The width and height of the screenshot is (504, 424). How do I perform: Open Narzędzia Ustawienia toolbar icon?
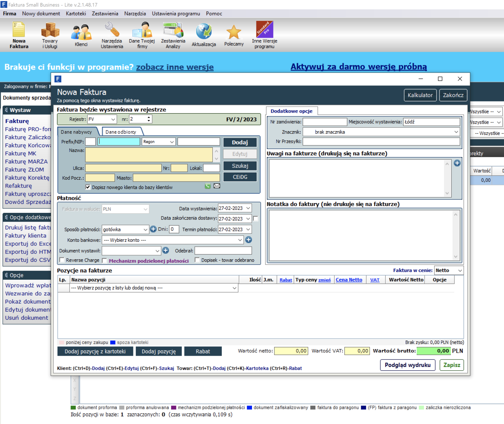(x=112, y=35)
